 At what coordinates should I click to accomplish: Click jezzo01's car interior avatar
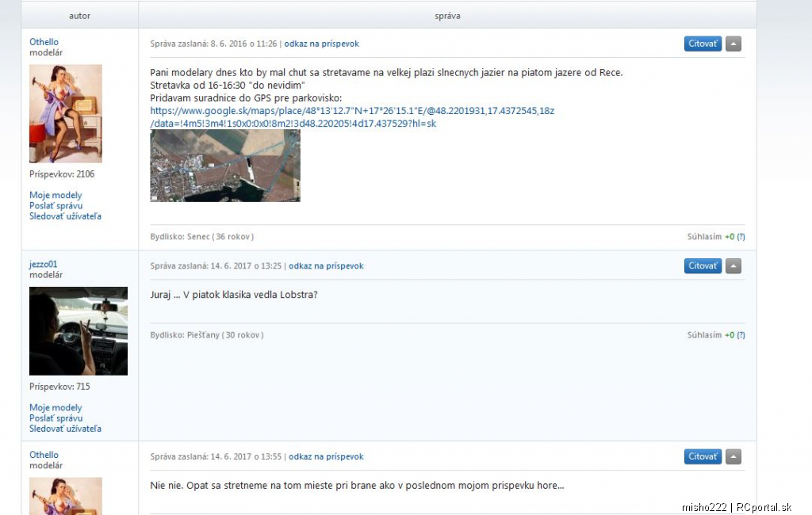point(79,331)
